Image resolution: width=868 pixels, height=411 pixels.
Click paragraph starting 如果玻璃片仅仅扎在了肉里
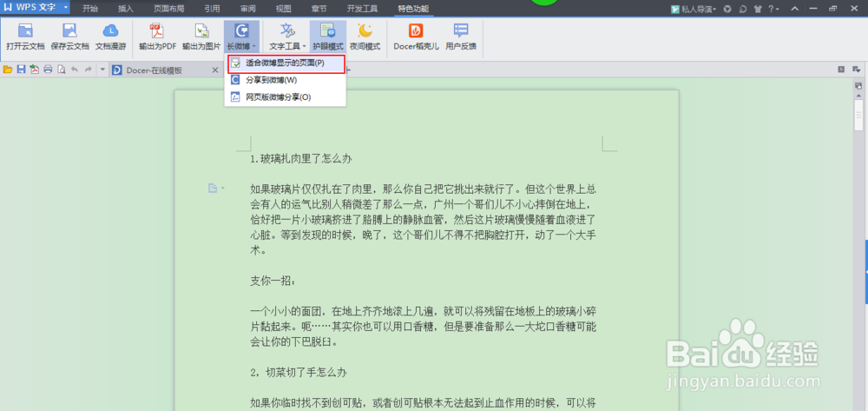(424, 219)
